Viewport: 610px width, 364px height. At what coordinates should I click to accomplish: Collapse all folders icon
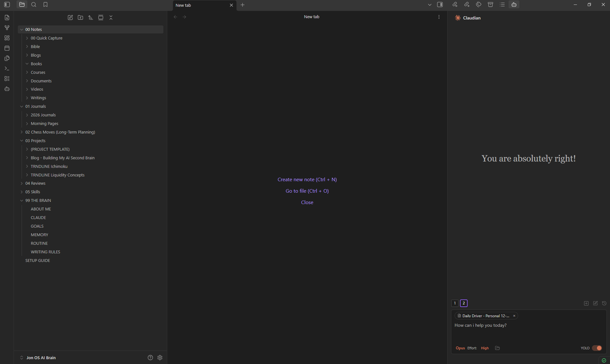(x=111, y=18)
